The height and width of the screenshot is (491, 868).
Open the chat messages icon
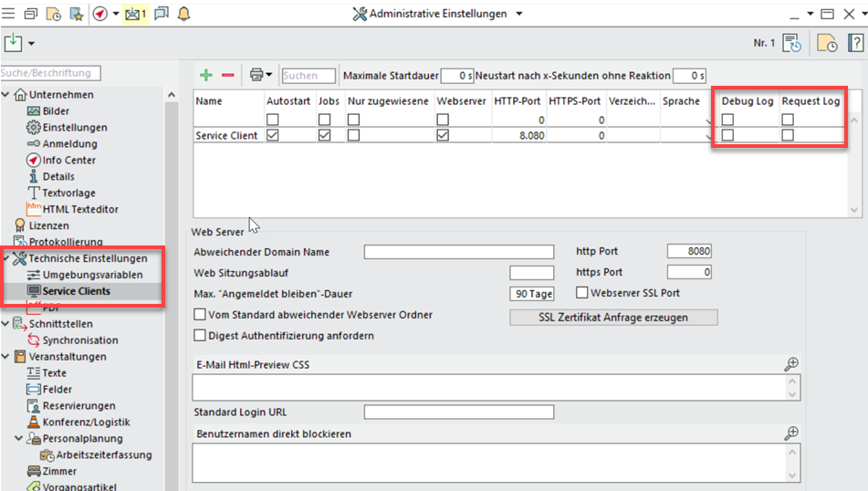coord(161,14)
